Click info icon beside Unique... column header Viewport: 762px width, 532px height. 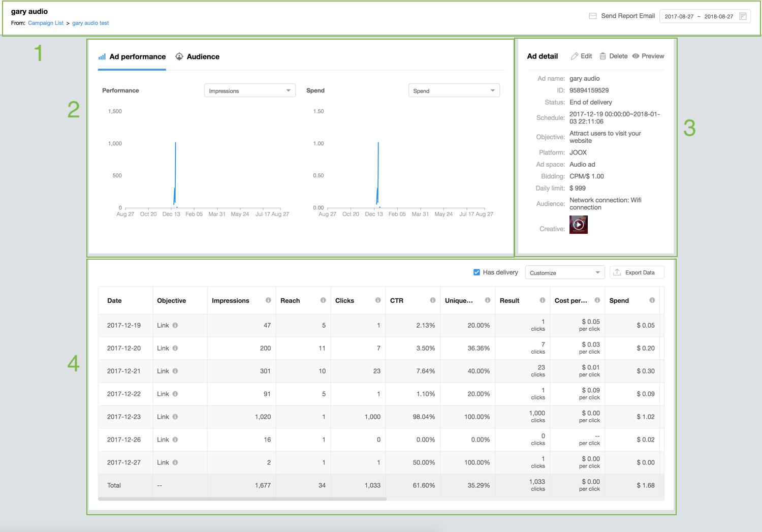[488, 300]
